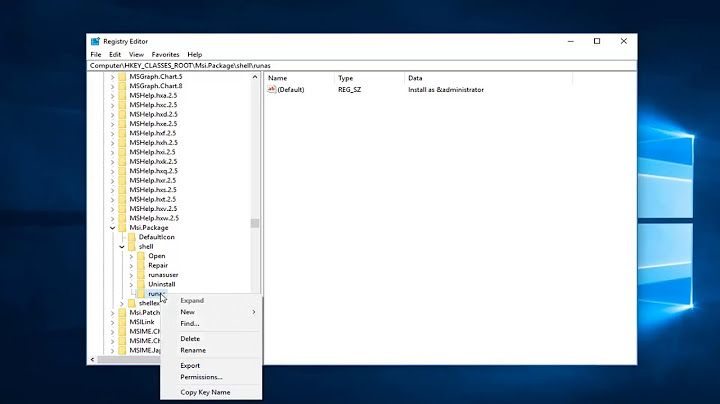Expand the shellex key node
720x404 pixels.
click(122, 303)
